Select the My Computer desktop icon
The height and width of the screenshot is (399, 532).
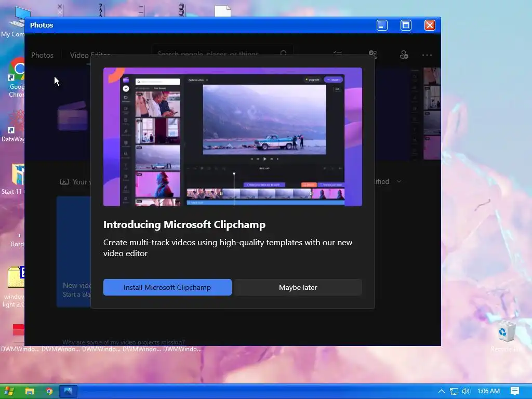14,21
